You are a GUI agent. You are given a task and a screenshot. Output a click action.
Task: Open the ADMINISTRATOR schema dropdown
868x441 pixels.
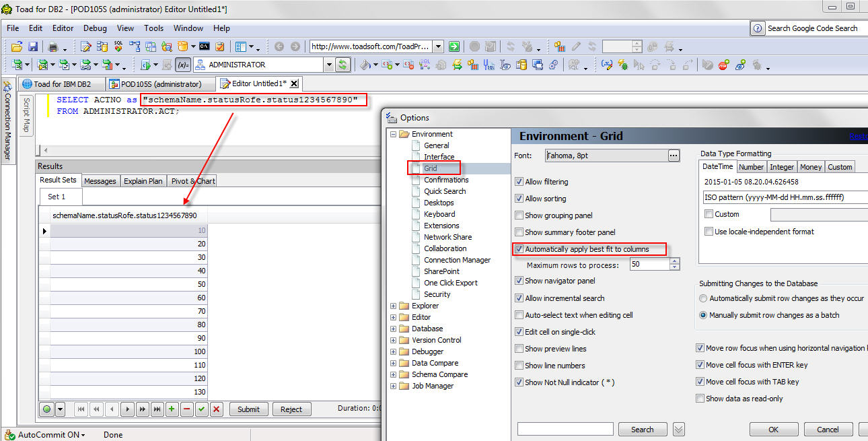329,65
